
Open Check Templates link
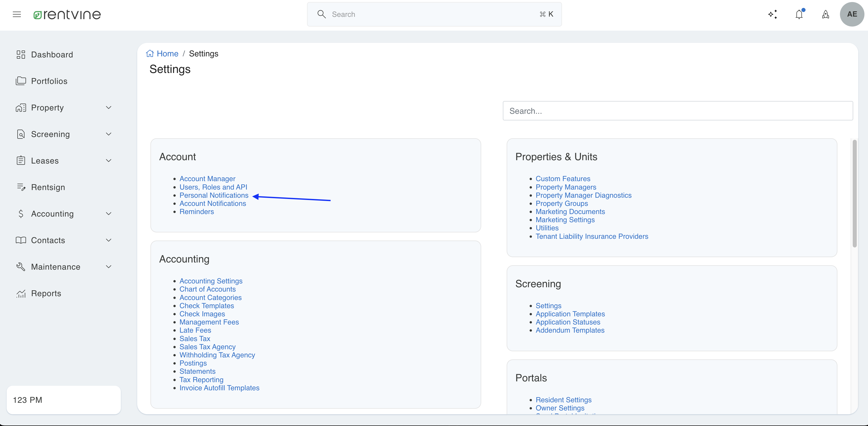(207, 306)
